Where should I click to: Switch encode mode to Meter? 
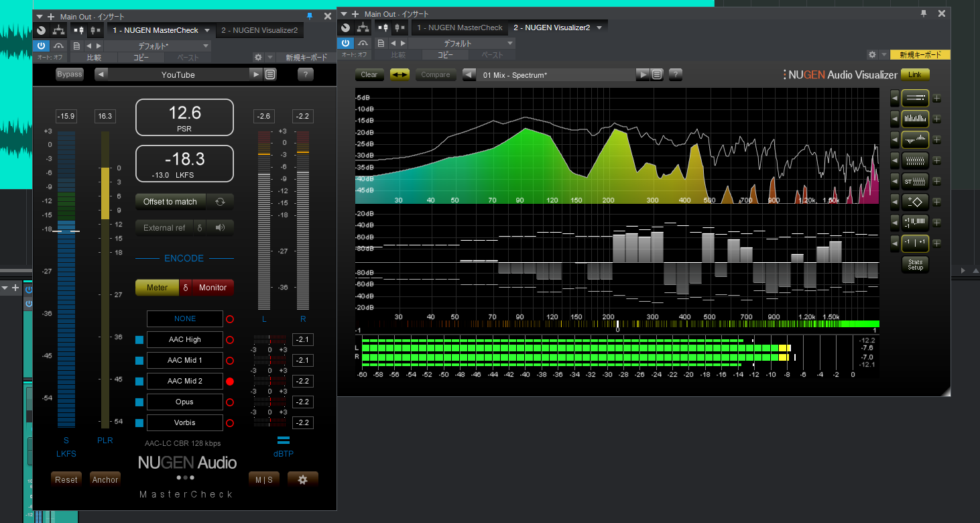(x=157, y=288)
